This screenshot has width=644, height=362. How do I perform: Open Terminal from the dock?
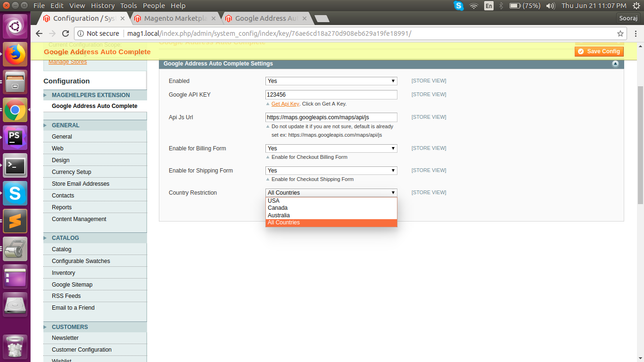pos(15,165)
